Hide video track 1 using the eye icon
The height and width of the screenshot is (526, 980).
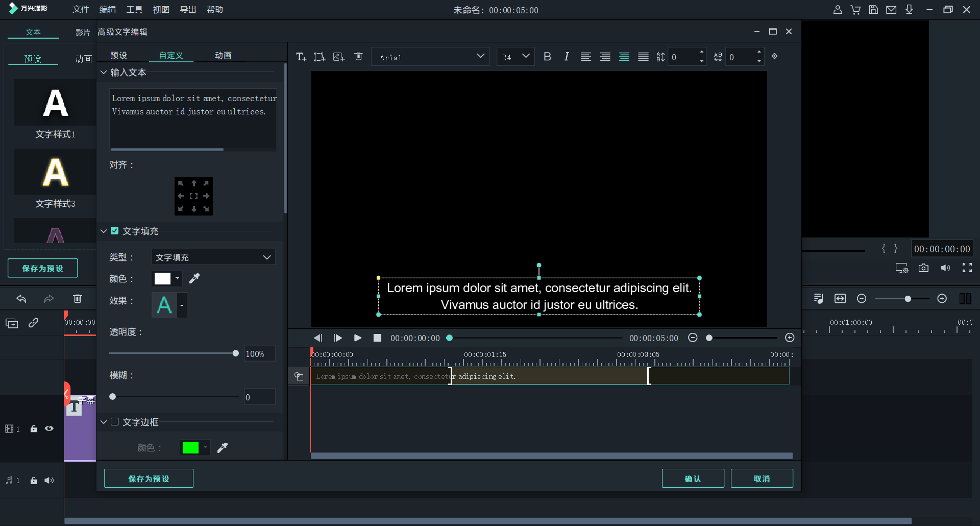[49, 428]
